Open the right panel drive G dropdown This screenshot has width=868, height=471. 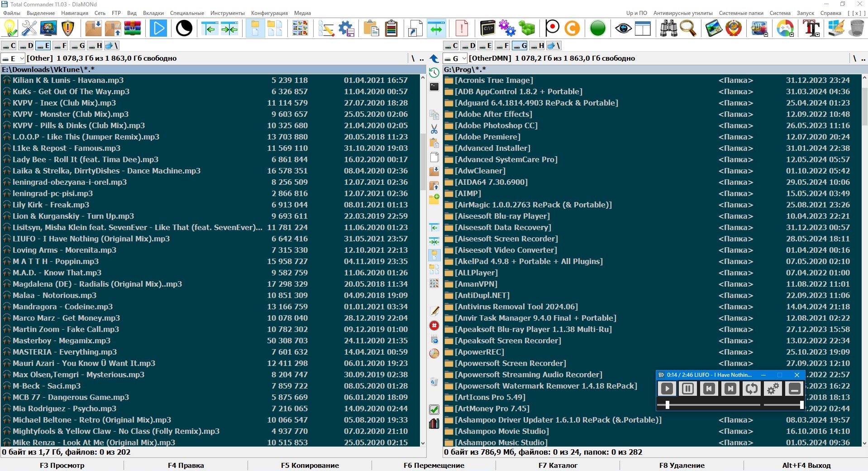coord(455,58)
